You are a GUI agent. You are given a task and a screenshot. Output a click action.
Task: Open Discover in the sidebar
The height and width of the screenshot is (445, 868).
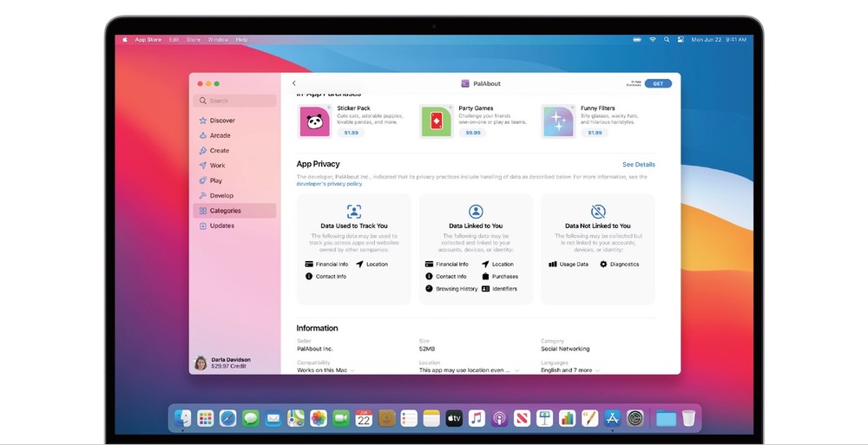click(x=234, y=120)
